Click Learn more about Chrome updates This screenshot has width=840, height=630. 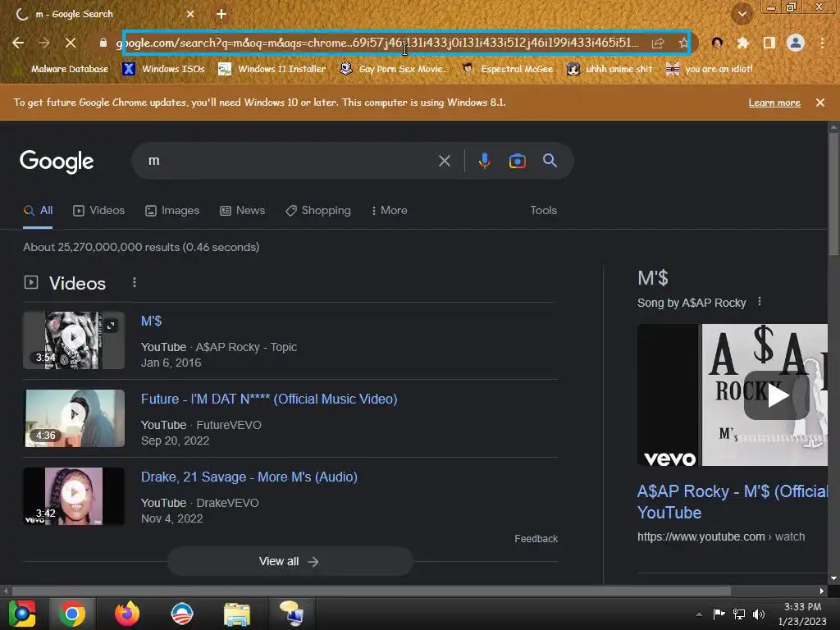coord(774,103)
